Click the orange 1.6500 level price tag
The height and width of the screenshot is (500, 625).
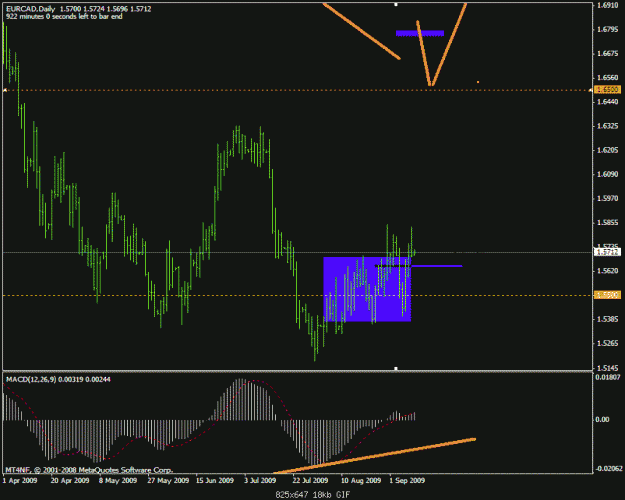(x=607, y=90)
